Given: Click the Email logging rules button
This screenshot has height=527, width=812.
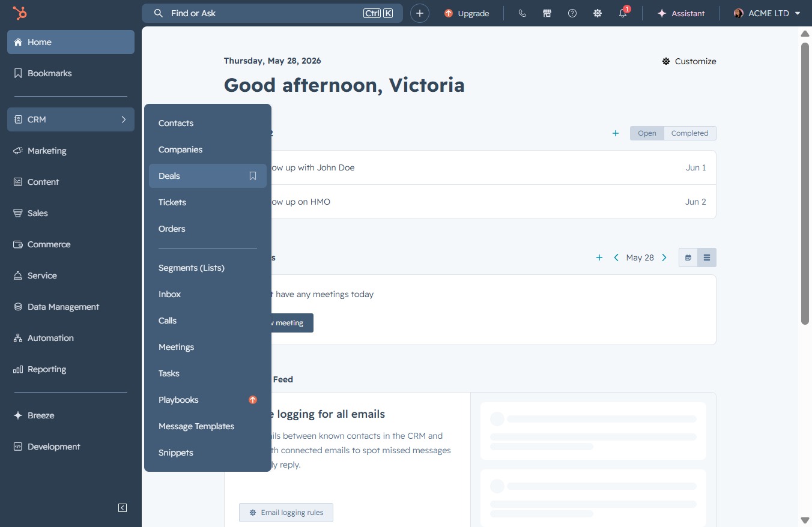Looking at the screenshot, I should tap(286, 513).
